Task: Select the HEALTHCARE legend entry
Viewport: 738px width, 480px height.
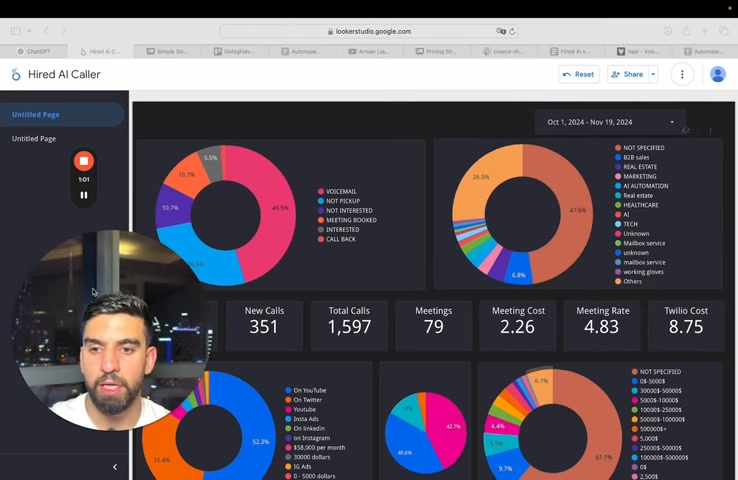Action: point(637,205)
